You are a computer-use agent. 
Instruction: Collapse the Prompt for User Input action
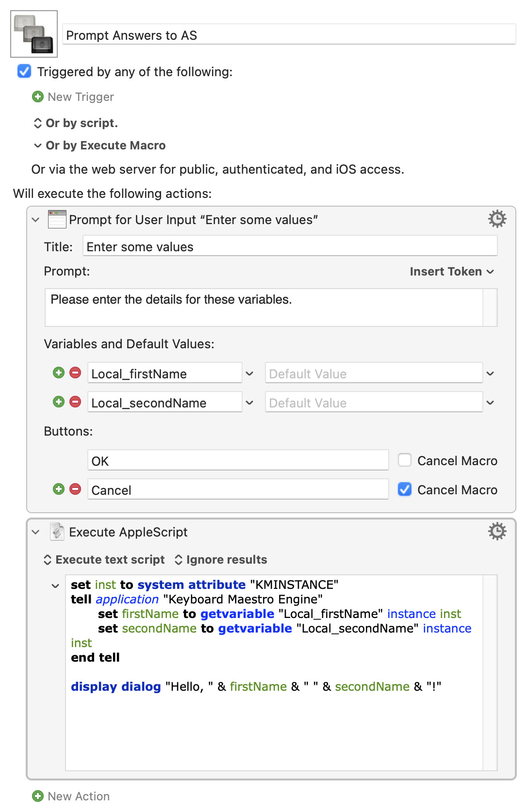pos(35,220)
